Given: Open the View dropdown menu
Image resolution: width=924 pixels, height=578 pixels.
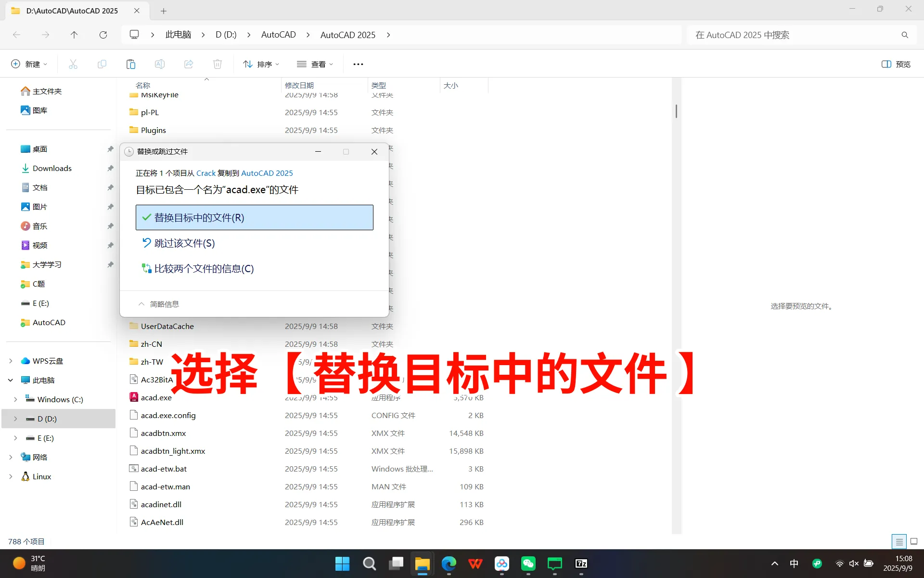Looking at the screenshot, I should pyautogui.click(x=315, y=64).
